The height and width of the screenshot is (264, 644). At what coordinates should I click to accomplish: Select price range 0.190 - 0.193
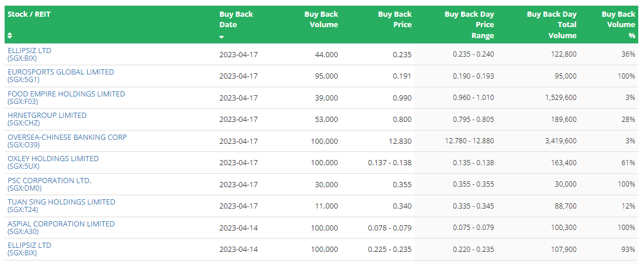coord(474,76)
